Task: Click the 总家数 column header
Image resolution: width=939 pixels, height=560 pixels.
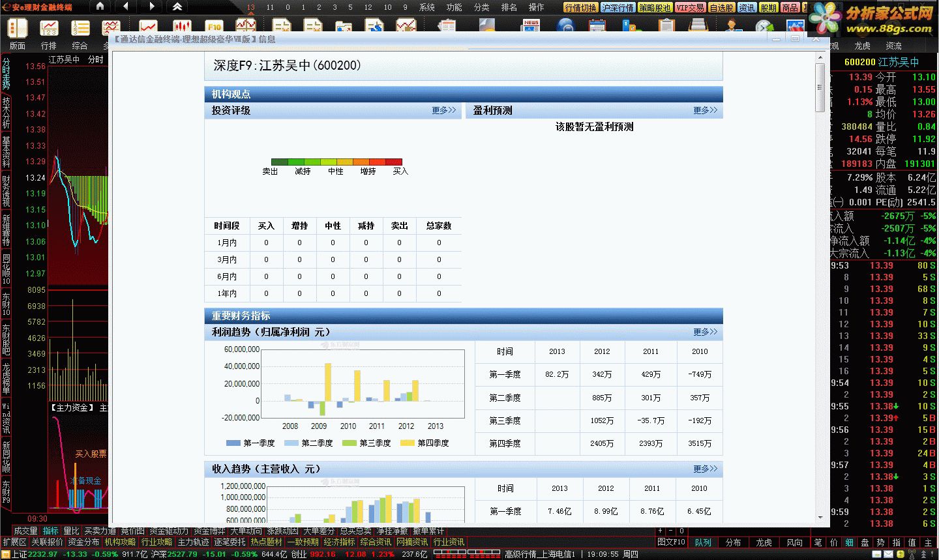Action: 439,226
